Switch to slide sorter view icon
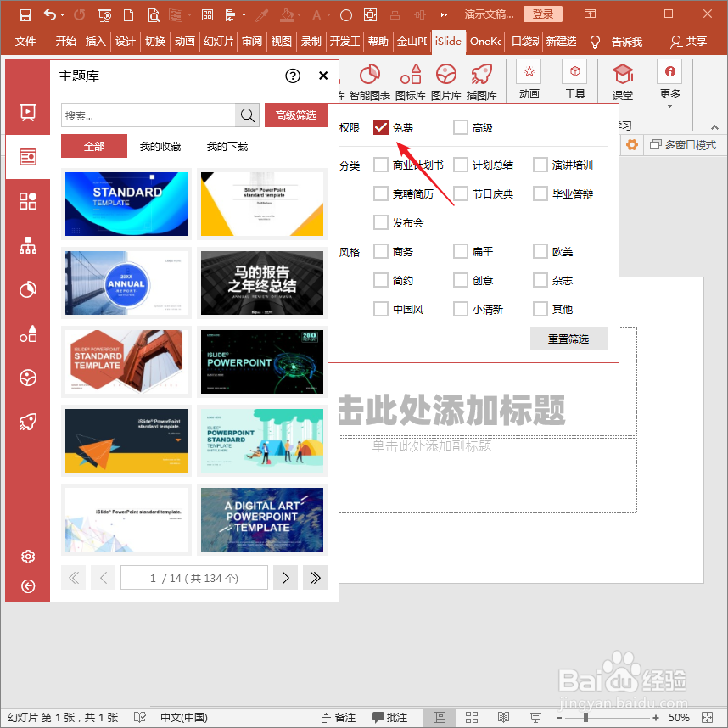The image size is (728, 728). click(x=472, y=717)
